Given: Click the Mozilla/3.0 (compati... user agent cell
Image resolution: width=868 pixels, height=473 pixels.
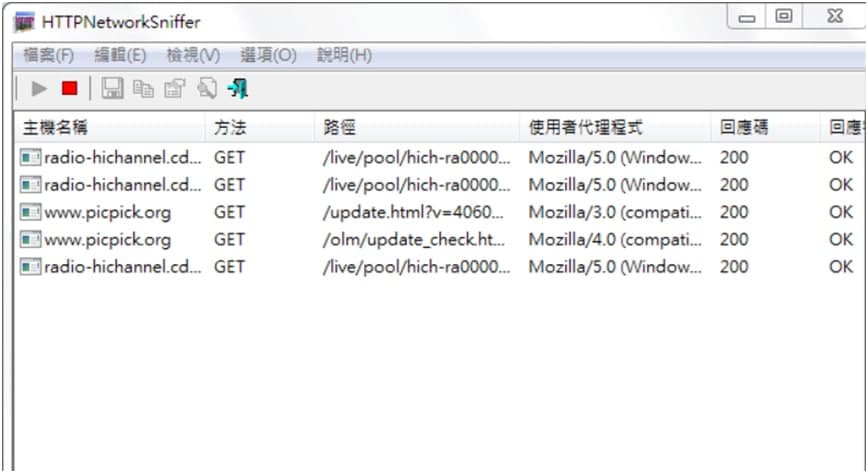Looking at the screenshot, I should 615,212.
